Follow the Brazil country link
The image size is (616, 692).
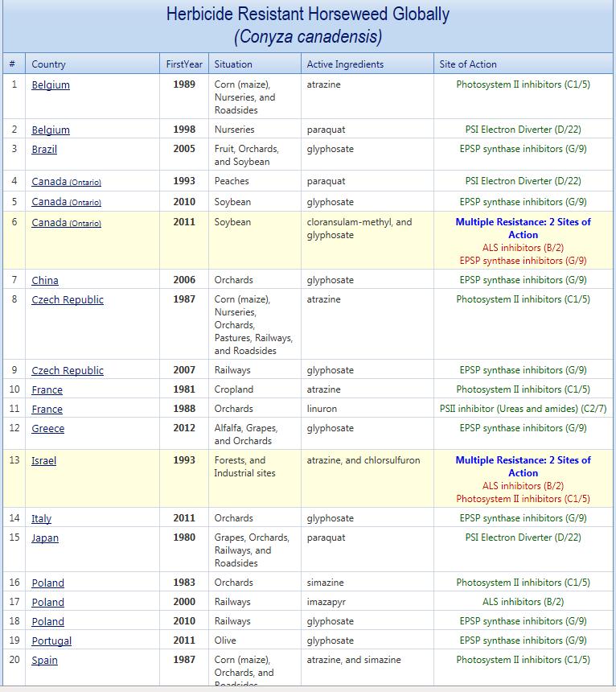[44, 149]
